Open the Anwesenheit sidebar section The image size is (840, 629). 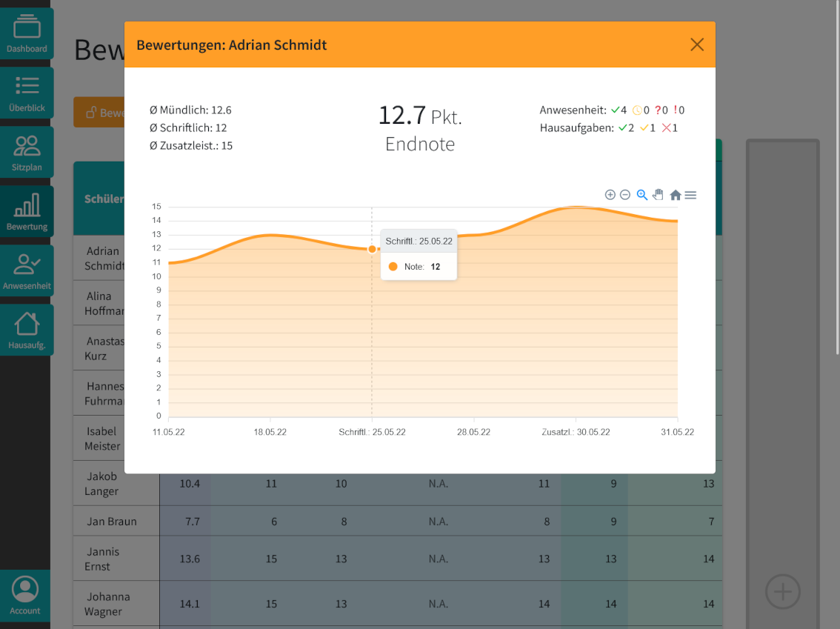27,271
